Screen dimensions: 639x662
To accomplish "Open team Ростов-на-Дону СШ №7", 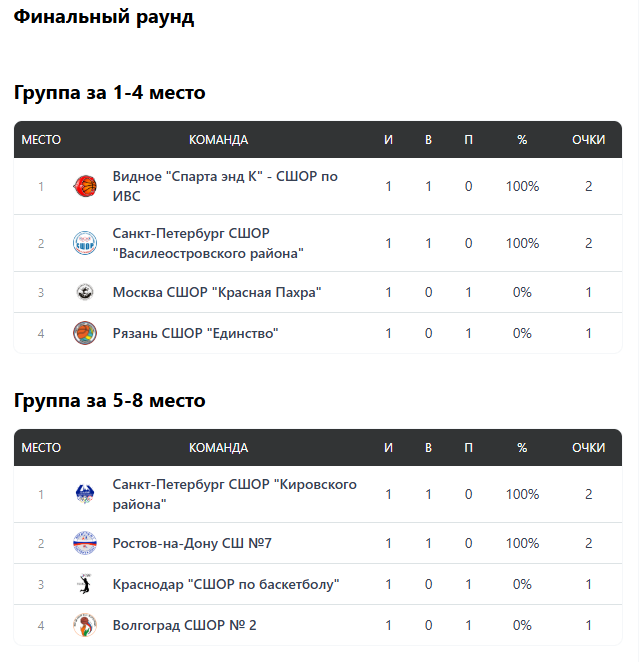I will tap(192, 543).
